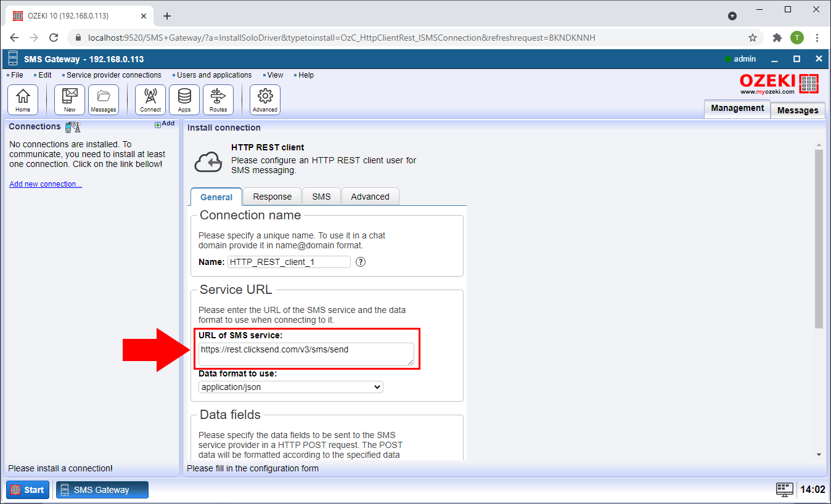Select the General tab
831x504 pixels.
click(x=216, y=197)
